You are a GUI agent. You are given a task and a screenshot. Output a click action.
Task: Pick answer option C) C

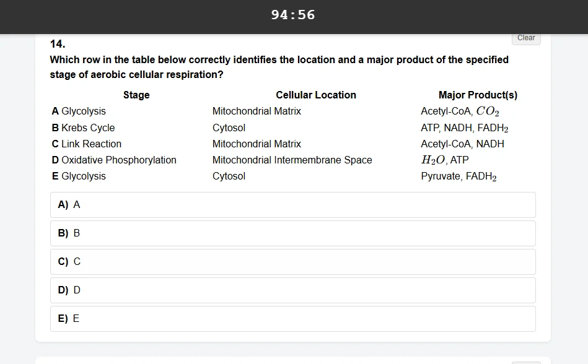point(293,262)
